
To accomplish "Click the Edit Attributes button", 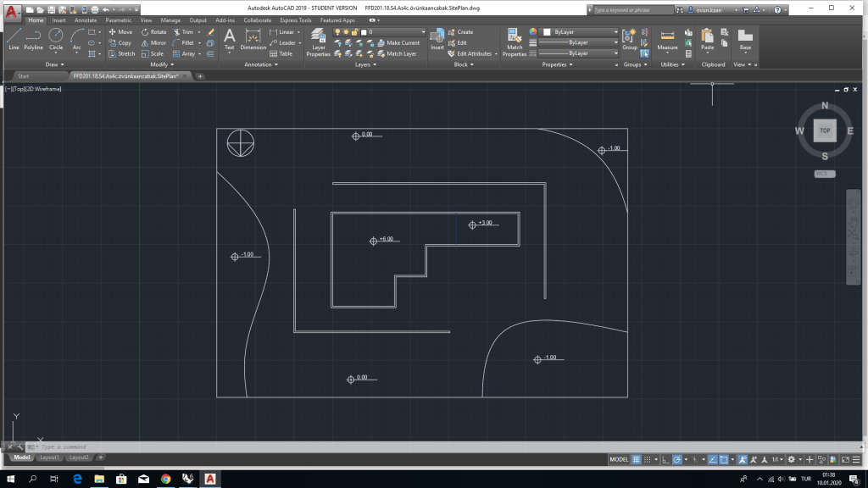I will [x=470, y=53].
